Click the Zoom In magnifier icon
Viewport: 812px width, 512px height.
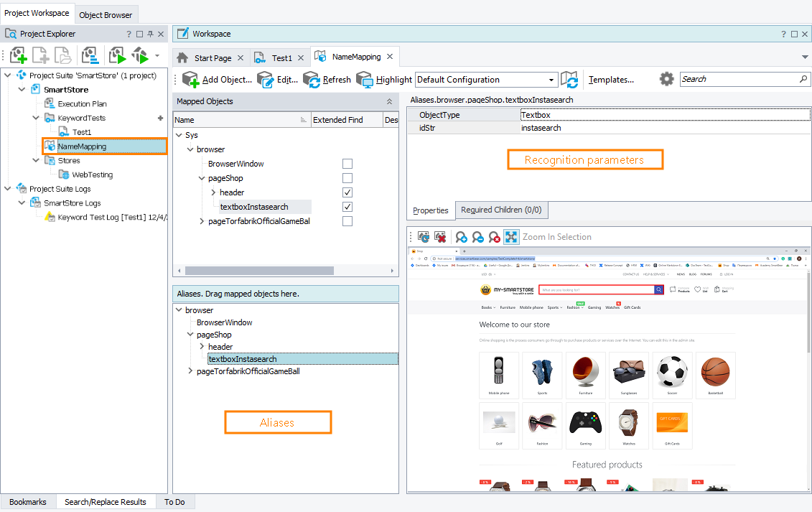click(461, 236)
